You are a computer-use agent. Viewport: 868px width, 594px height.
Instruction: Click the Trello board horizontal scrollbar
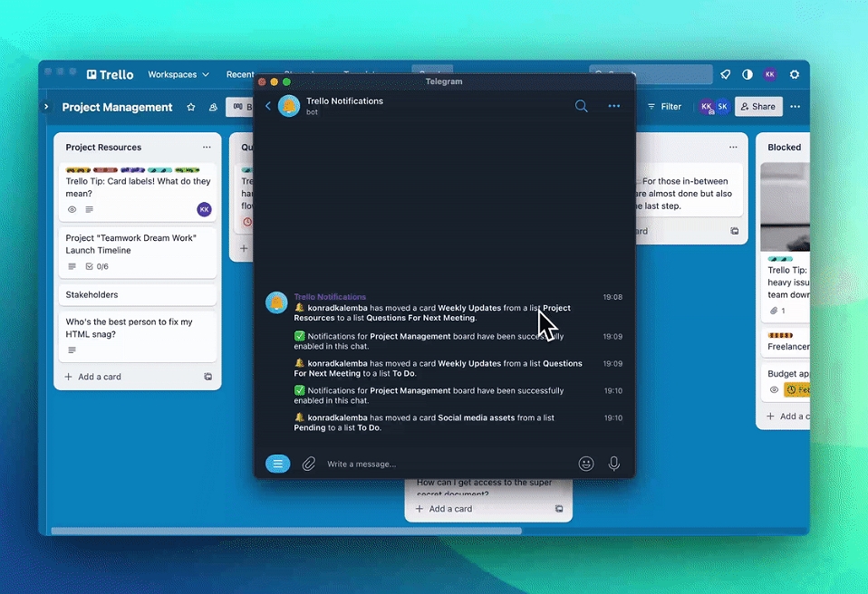pos(286,531)
